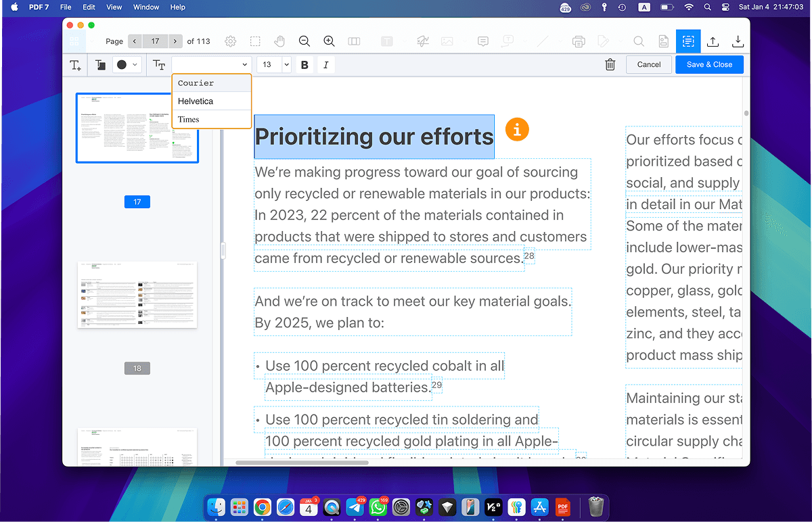Select the 'Prioritizing our efforts' heading block
This screenshot has height=522, width=812.
pos(374,137)
